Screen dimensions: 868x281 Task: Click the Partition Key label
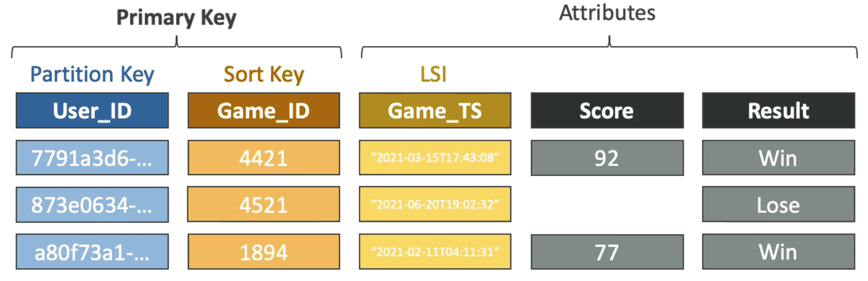(92, 74)
